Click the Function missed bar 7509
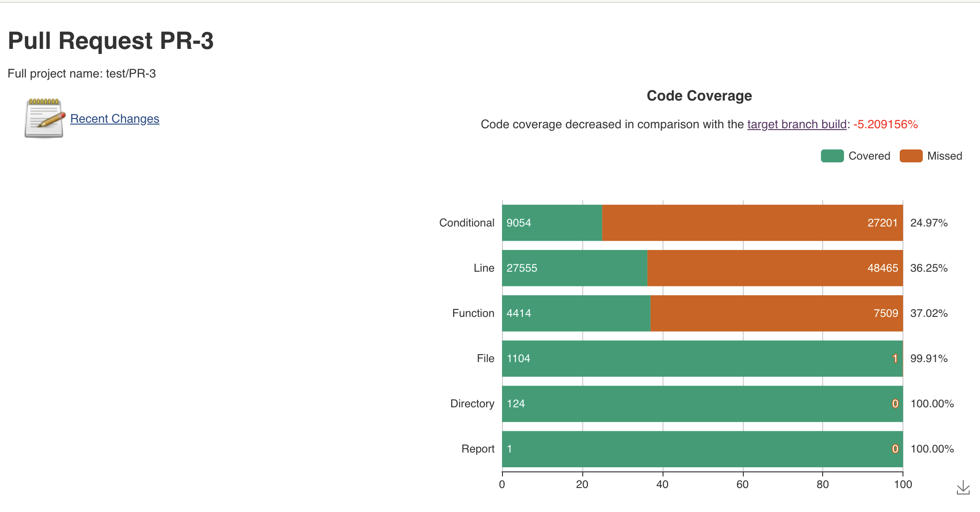Image resolution: width=980 pixels, height=512 pixels. click(777, 313)
